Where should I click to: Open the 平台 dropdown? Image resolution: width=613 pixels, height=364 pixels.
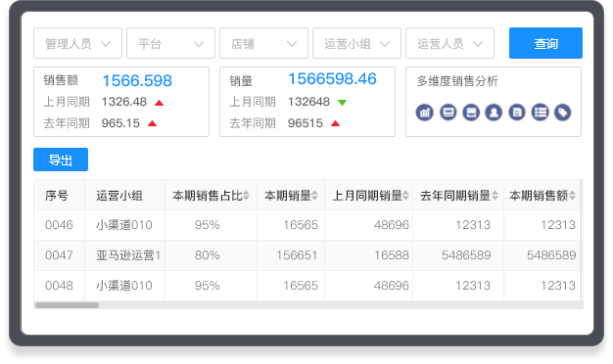coord(170,43)
